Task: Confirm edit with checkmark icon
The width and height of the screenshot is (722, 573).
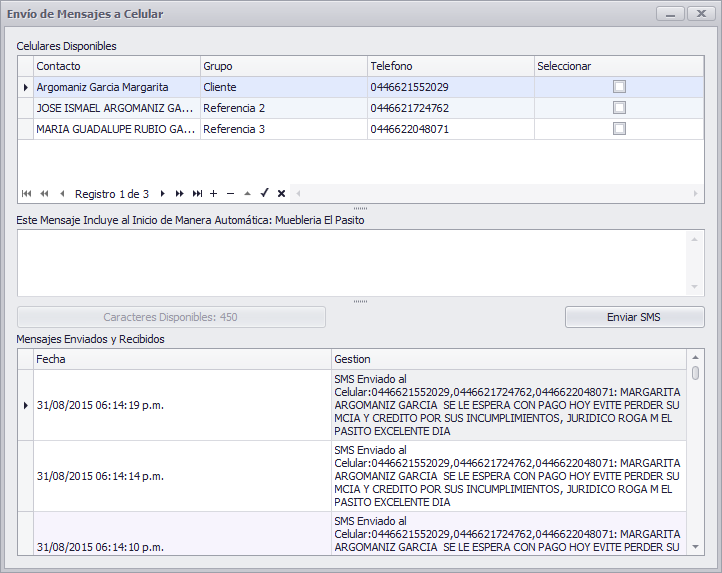Action: point(264,193)
